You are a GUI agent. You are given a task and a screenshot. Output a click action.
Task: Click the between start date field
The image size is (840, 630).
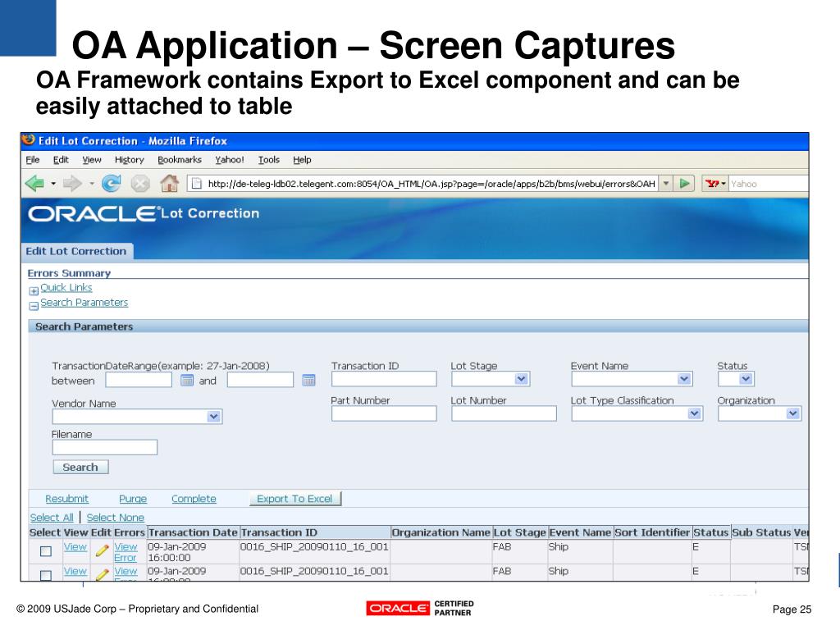click(x=138, y=381)
